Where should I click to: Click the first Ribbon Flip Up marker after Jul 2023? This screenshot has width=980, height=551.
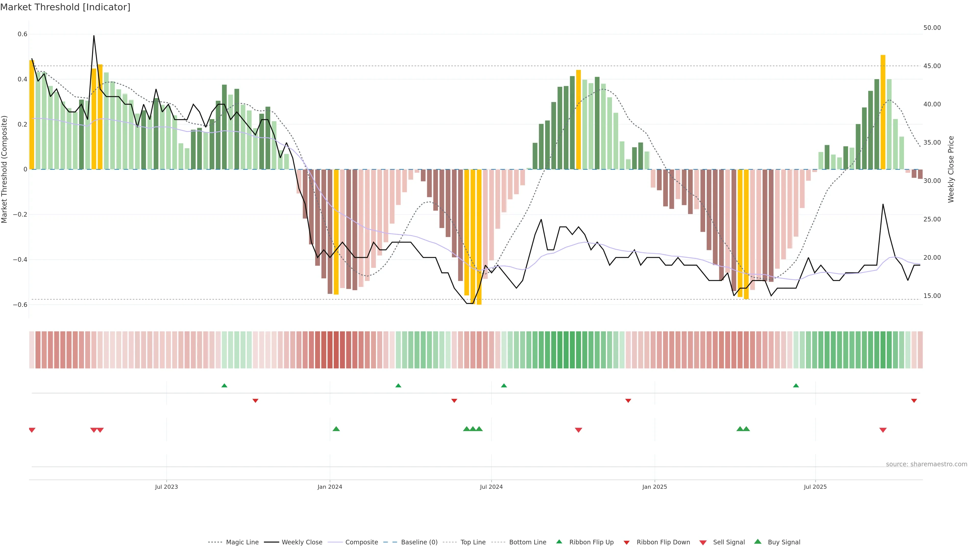coord(225,386)
